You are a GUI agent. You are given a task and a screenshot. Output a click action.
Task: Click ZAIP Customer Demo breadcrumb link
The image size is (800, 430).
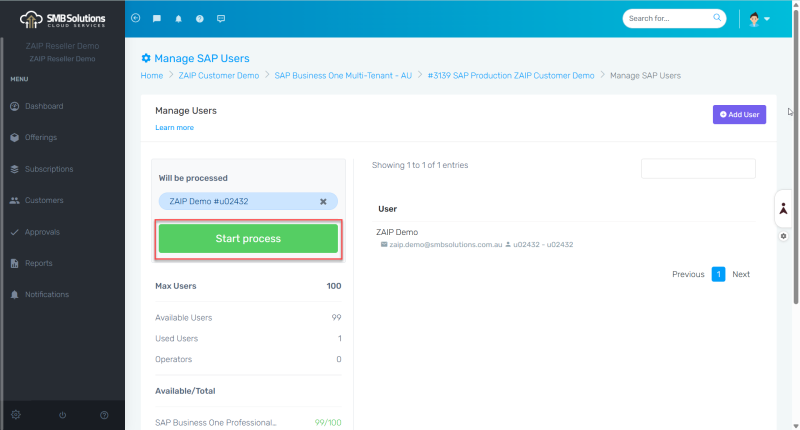219,75
